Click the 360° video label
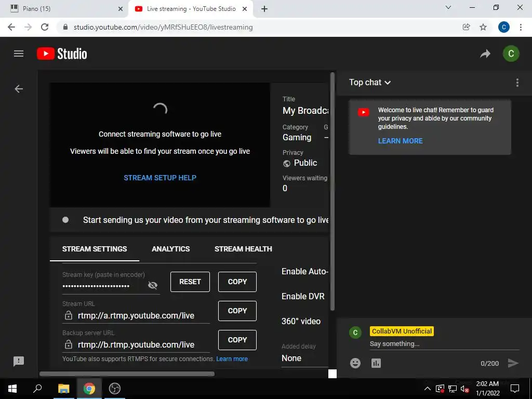The height and width of the screenshot is (399, 532). (x=301, y=321)
